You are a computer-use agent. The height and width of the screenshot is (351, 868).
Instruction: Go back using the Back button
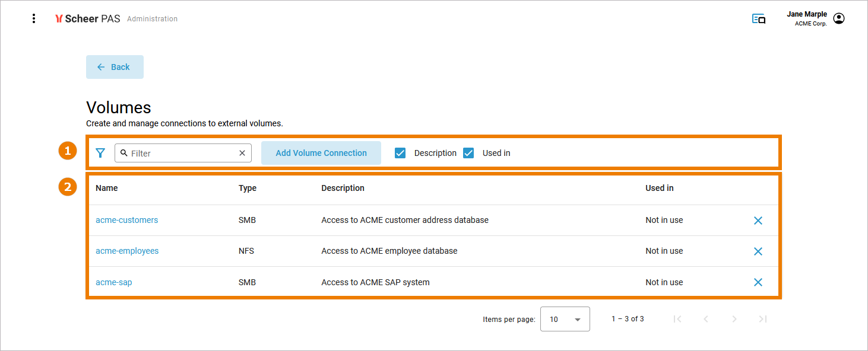pyautogui.click(x=115, y=67)
